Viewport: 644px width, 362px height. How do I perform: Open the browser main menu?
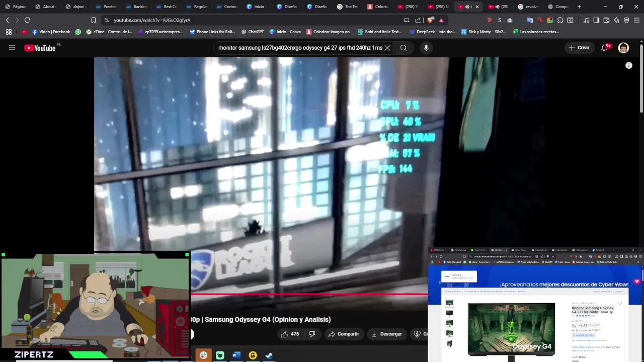click(637, 20)
